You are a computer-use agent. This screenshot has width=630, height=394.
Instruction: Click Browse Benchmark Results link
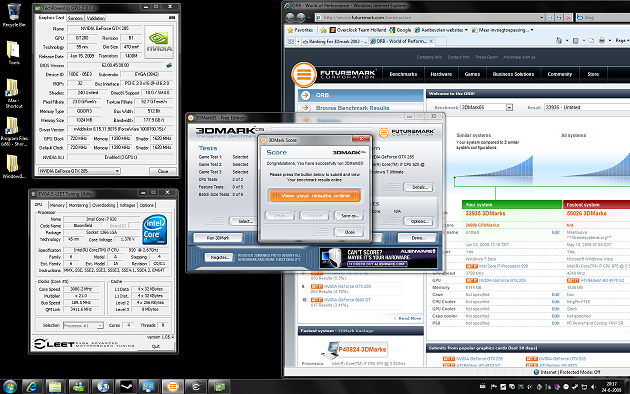352,108
